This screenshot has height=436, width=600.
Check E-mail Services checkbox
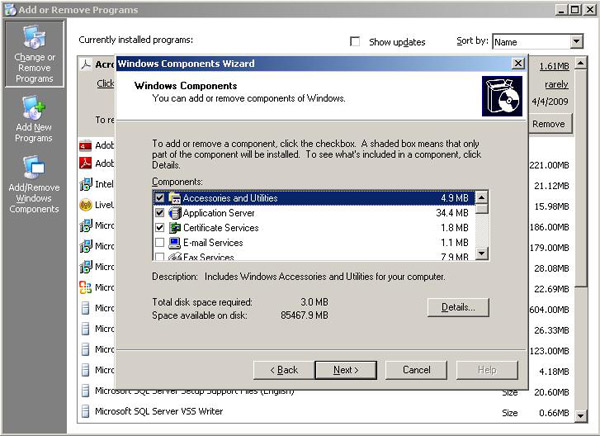point(160,242)
